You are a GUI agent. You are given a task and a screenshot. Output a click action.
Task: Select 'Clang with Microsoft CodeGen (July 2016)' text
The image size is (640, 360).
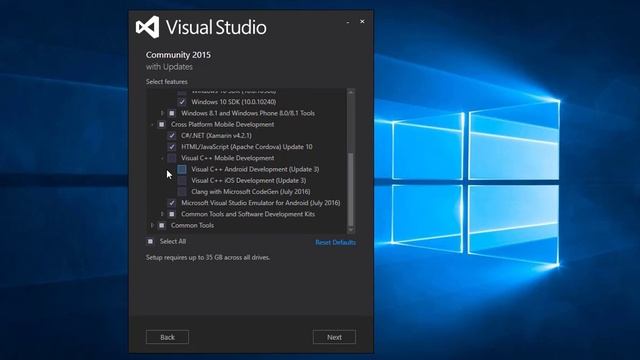(x=251, y=191)
